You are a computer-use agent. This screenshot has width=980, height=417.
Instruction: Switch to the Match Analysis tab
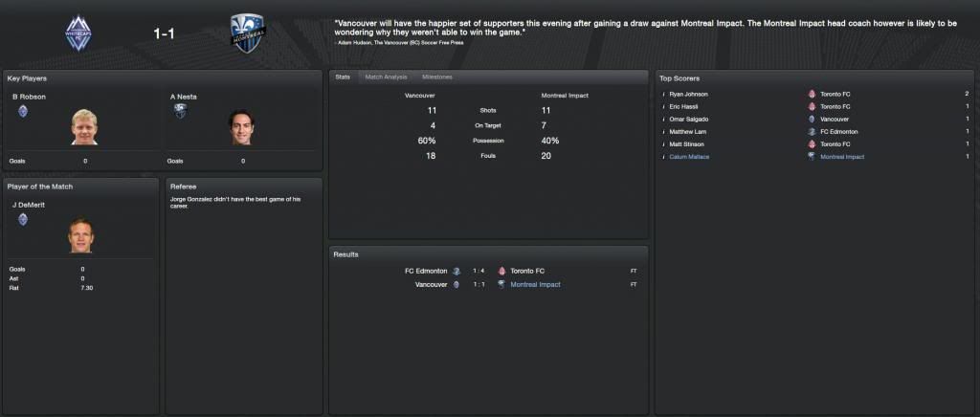click(x=386, y=77)
